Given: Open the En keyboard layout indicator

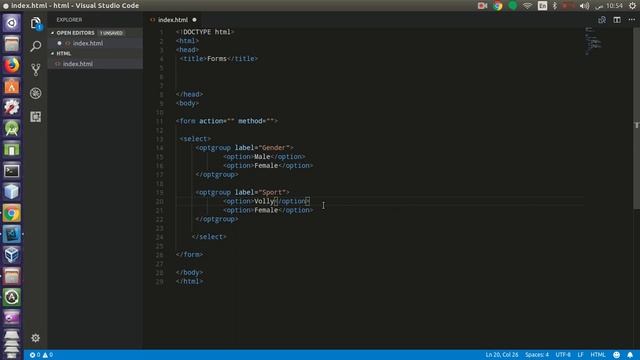Looking at the screenshot, I should pyautogui.click(x=542, y=6).
